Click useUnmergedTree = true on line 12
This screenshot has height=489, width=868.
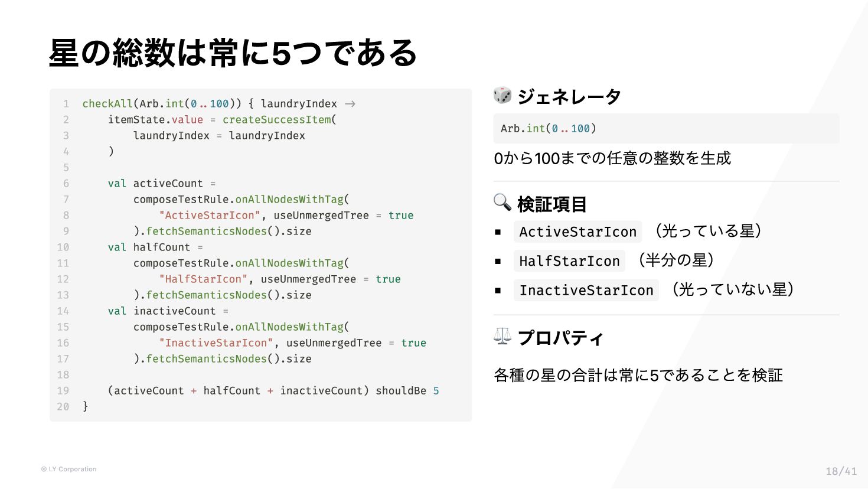tap(331, 279)
